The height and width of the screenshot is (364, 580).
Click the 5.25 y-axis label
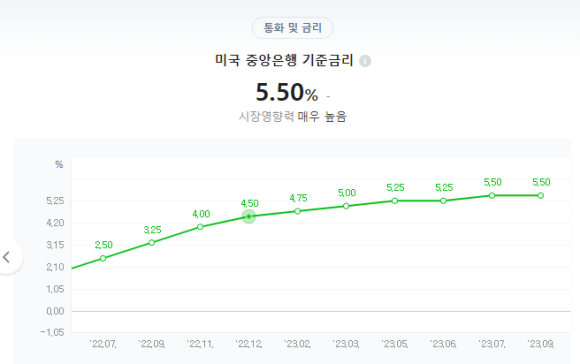55,201
